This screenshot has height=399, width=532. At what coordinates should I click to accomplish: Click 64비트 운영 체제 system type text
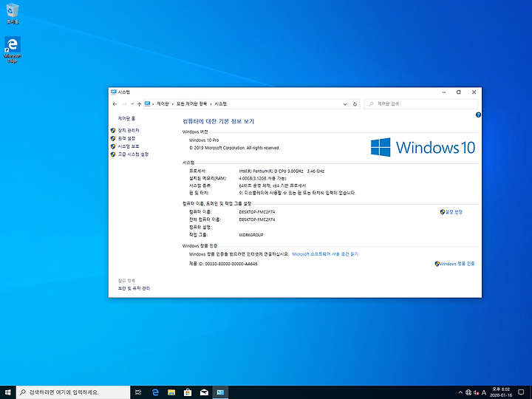click(x=272, y=185)
